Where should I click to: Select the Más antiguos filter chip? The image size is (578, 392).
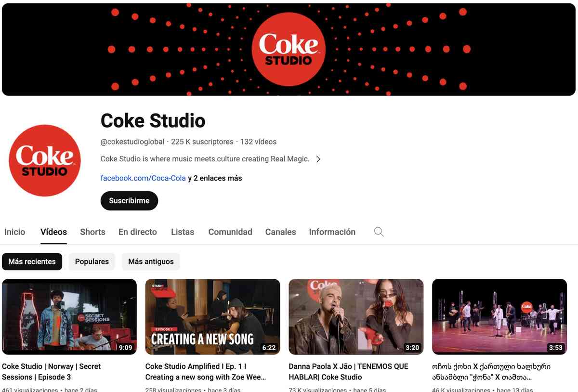pos(151,261)
